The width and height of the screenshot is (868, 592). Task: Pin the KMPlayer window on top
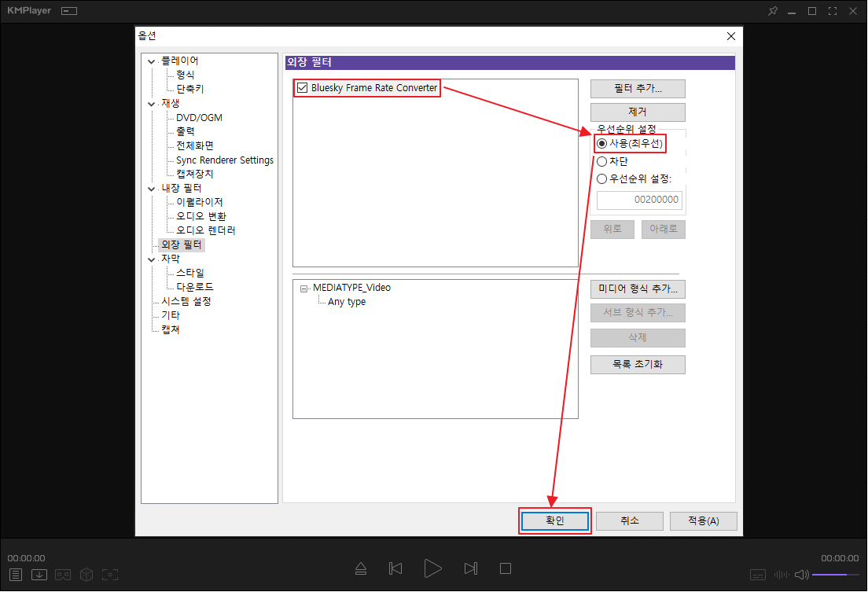(x=773, y=11)
